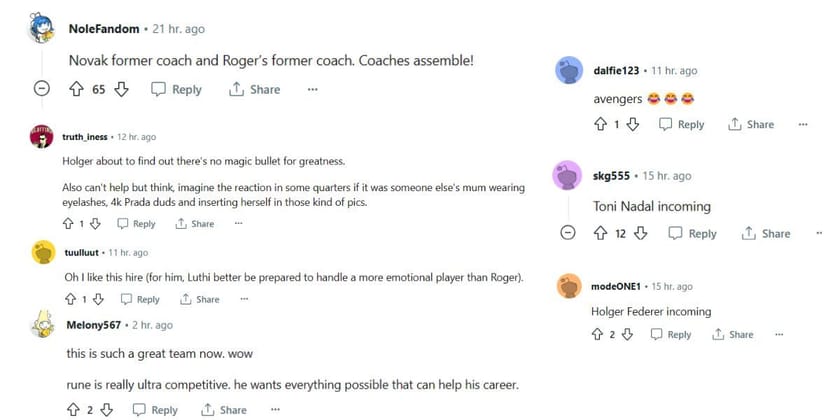Screen dimensions: 840x420
Task: Share Melony567's comment
Action: (x=223, y=409)
